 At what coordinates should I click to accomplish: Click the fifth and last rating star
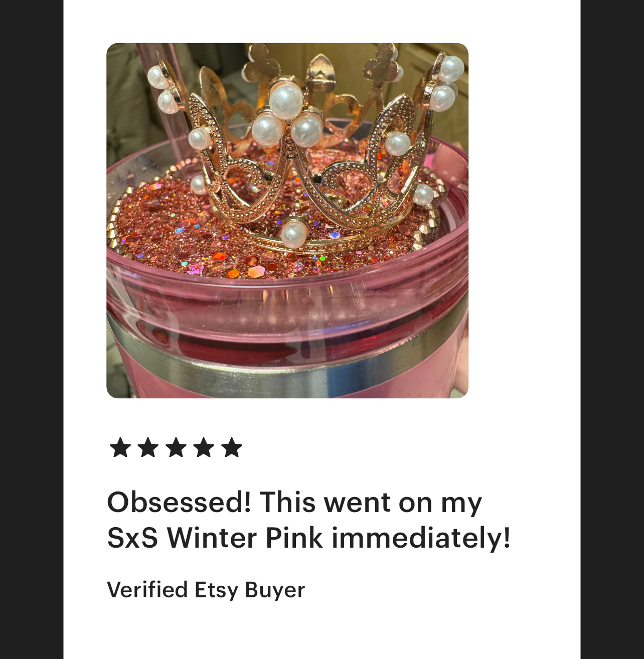pos(232,447)
